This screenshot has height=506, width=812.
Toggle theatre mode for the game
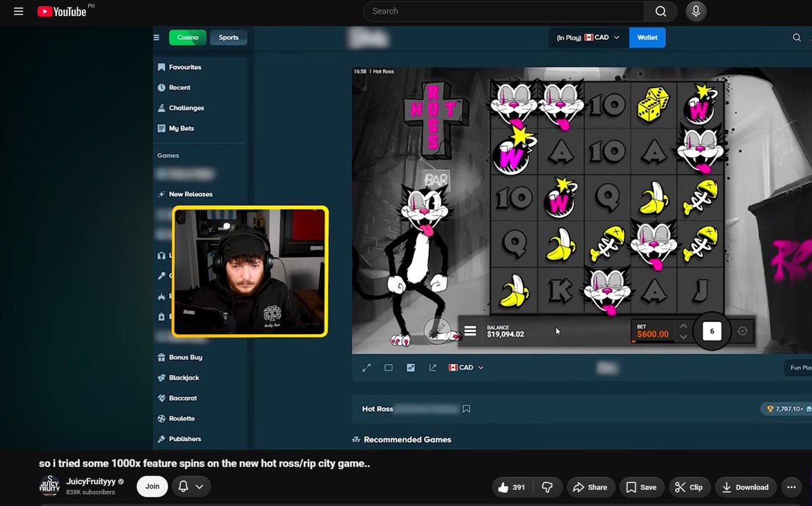388,367
